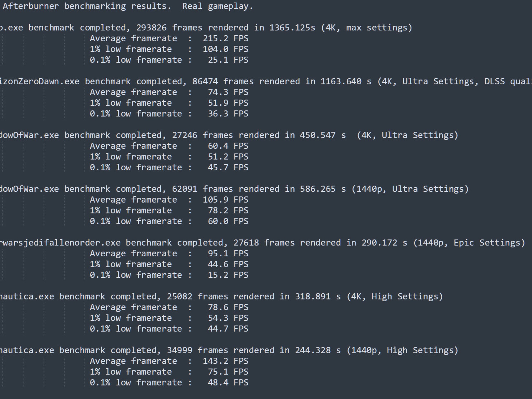
Task: Click the 105.9 FPS average framerate value
Action: click(225, 200)
